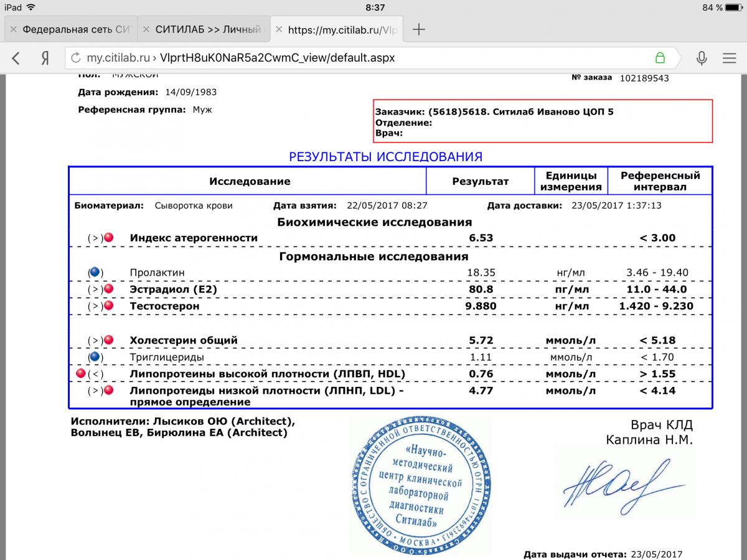Open Yandex home via the Я icon
The width and height of the screenshot is (747, 560).
pos(45,58)
